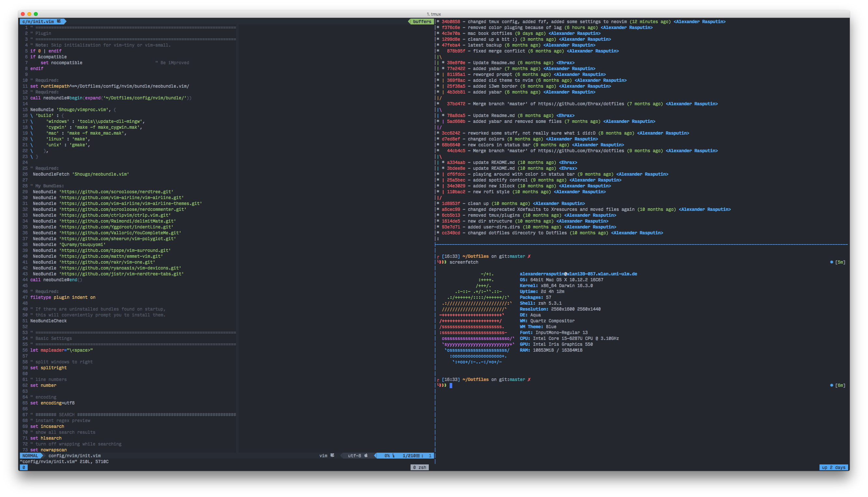This screenshot has height=497, width=868.
Task: Click commit hash 3cc6242 'reworked some stuff'
Action: (451, 133)
